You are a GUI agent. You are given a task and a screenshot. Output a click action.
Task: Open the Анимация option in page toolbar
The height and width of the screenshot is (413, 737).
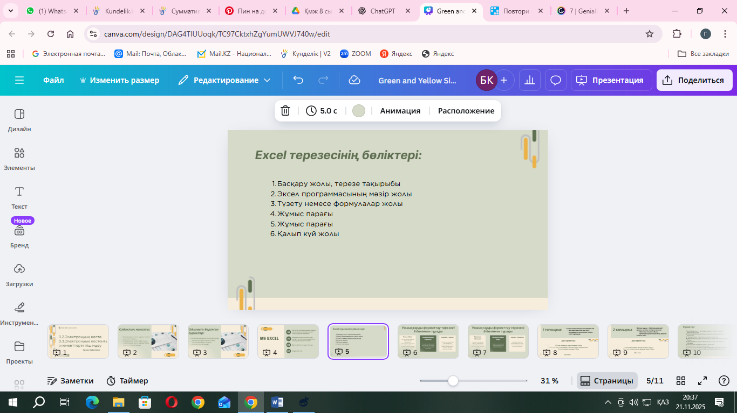tap(400, 111)
